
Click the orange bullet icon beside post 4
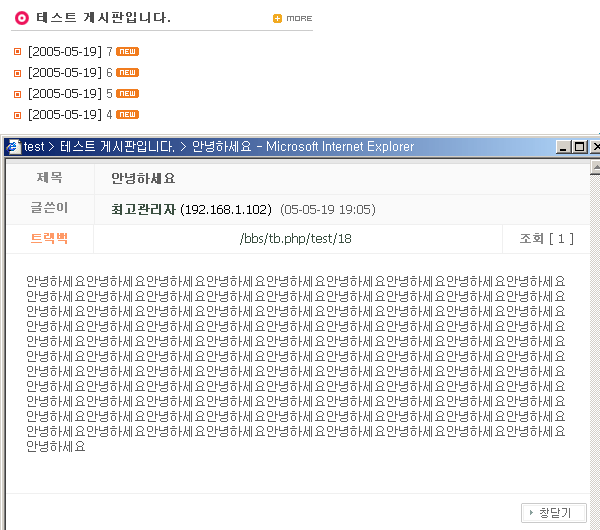pos(18,115)
